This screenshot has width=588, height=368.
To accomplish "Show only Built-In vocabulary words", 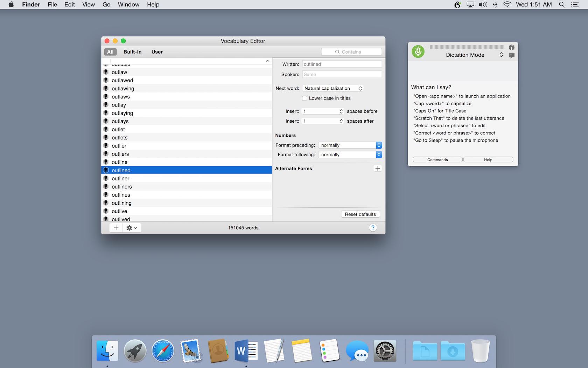I will (x=132, y=52).
